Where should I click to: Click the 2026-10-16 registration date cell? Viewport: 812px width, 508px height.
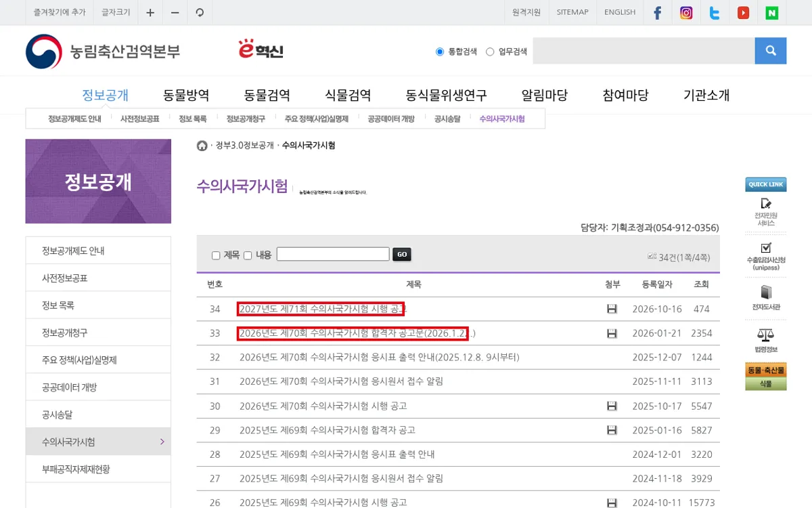657,309
